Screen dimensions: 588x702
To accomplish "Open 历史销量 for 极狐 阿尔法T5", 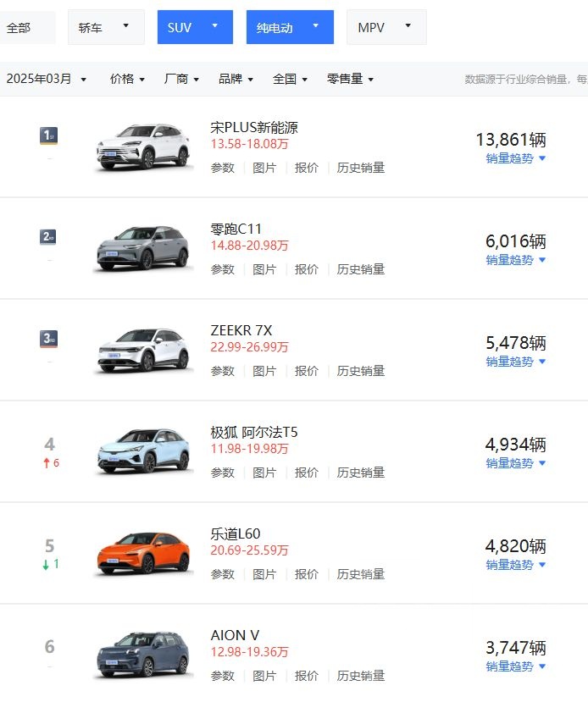I will point(361,473).
